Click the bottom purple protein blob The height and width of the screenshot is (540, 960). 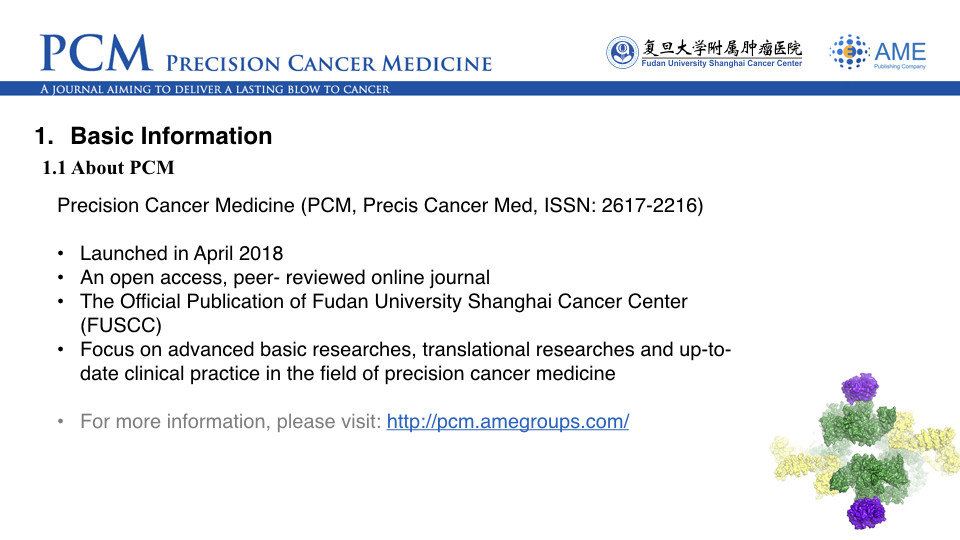click(x=866, y=512)
